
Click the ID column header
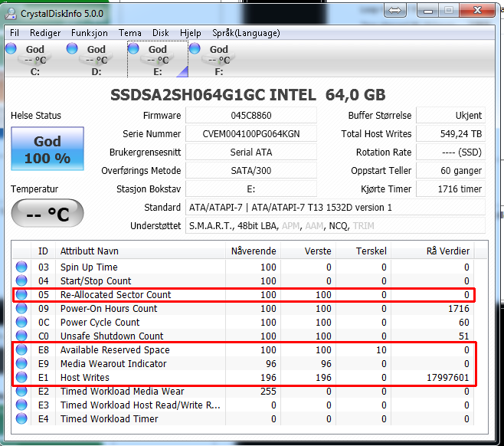[x=43, y=251]
